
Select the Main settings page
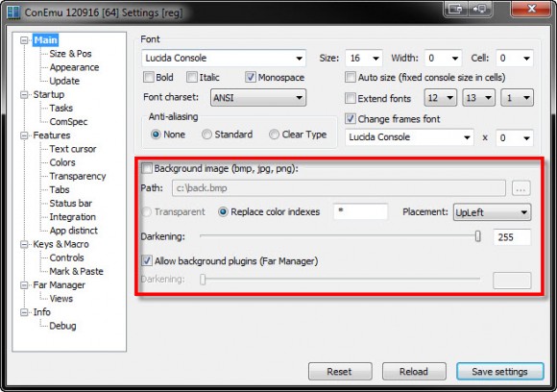click(45, 40)
